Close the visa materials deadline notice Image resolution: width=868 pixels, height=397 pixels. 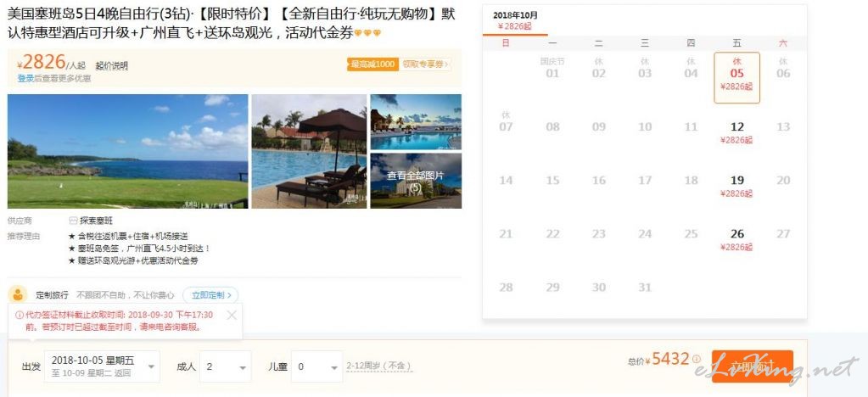[232, 315]
